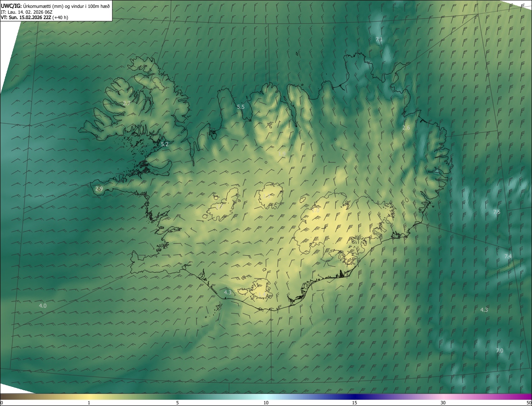Click the 2.6 value in the northeast

pyautogui.click(x=406, y=128)
